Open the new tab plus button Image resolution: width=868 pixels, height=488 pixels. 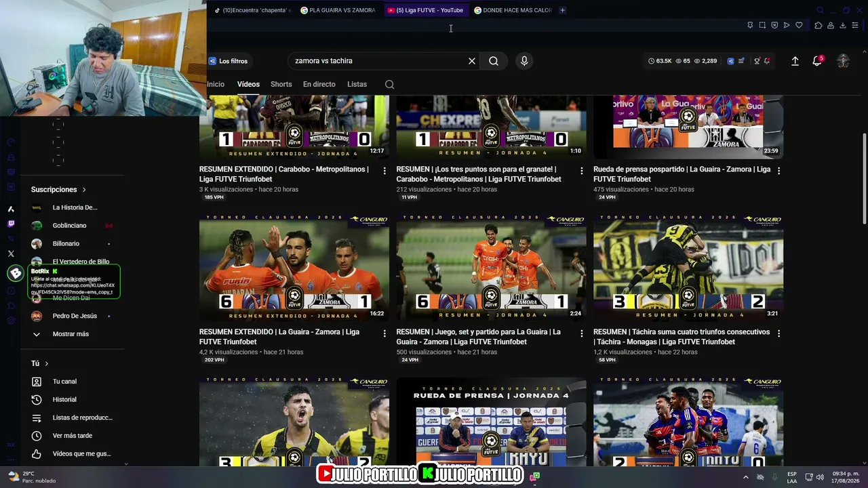562,10
